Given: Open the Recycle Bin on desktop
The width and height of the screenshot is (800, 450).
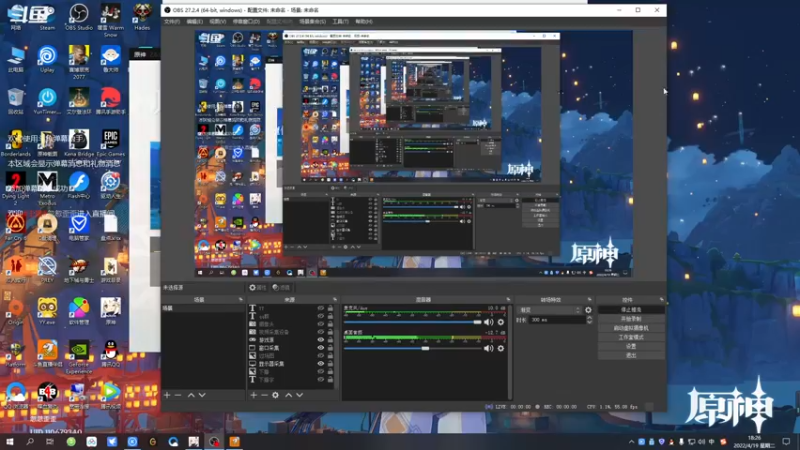Looking at the screenshot, I should (x=15, y=101).
